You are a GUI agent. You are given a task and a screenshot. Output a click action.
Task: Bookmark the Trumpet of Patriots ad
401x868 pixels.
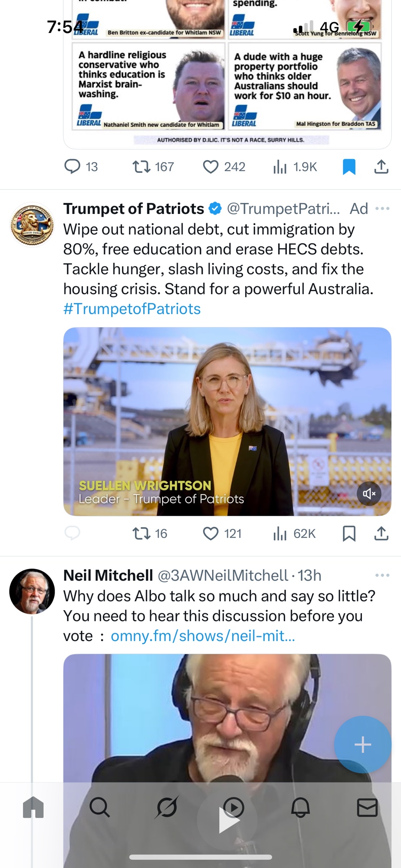(349, 533)
